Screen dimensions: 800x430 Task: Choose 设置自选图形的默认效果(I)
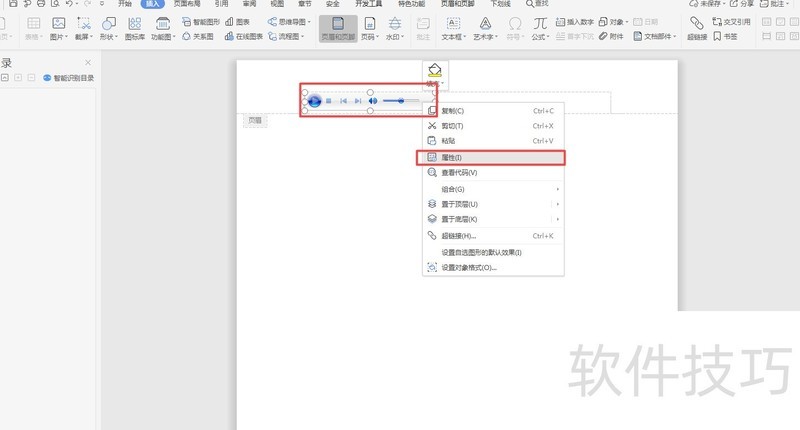[493, 252]
